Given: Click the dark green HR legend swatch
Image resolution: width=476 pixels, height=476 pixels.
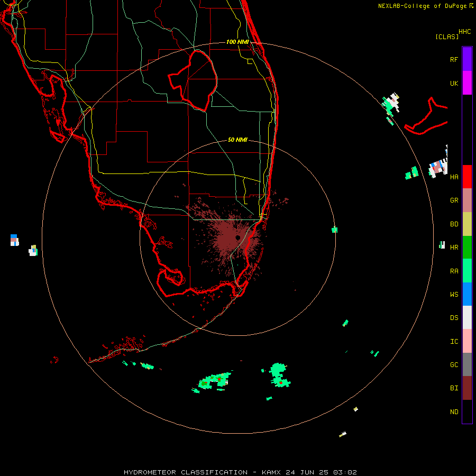Looking at the screenshot, I should click(467, 248).
